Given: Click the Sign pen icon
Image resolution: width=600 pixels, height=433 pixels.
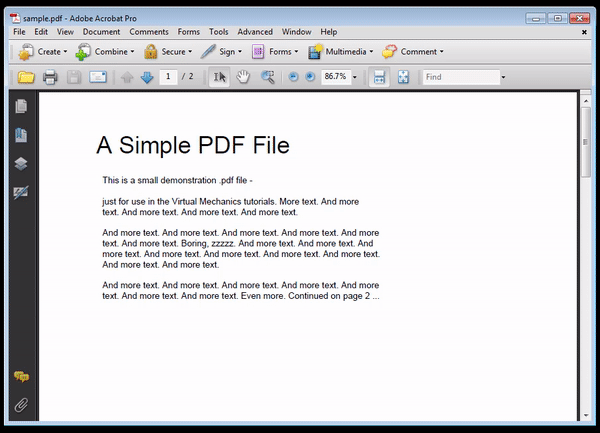Looking at the screenshot, I should (208, 52).
